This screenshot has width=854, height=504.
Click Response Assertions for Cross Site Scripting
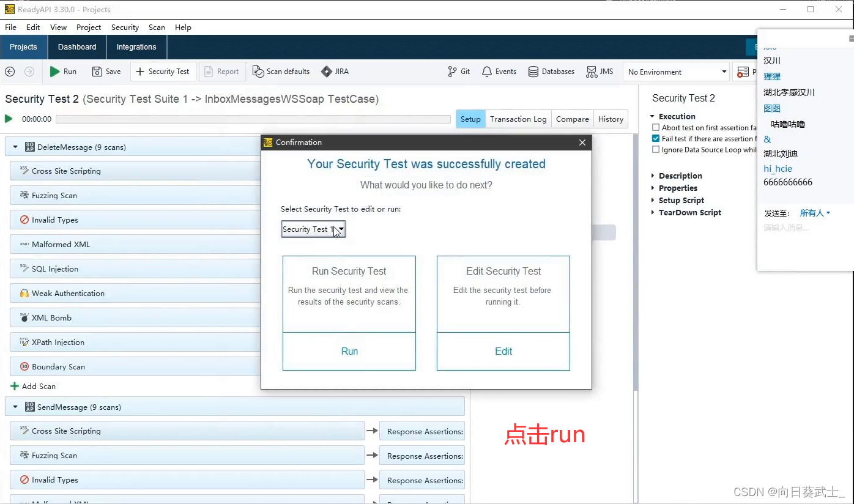click(422, 431)
